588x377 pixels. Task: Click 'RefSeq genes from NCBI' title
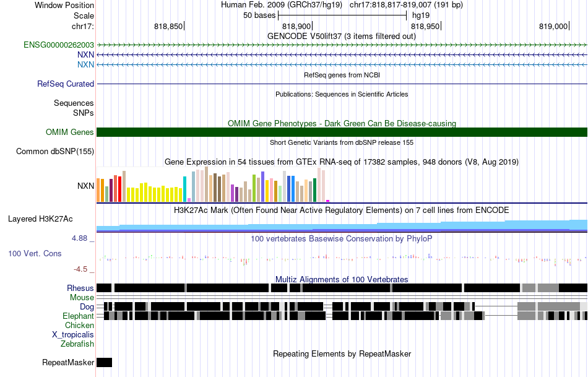[342, 75]
